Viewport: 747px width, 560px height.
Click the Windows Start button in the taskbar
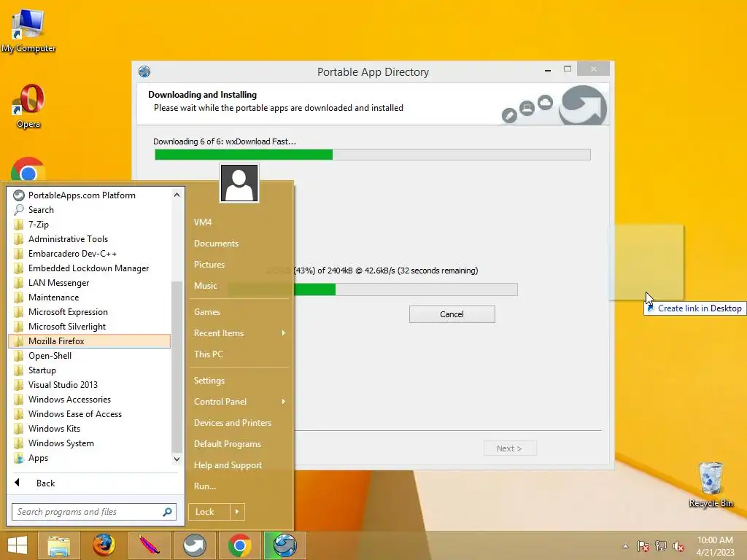click(18, 545)
